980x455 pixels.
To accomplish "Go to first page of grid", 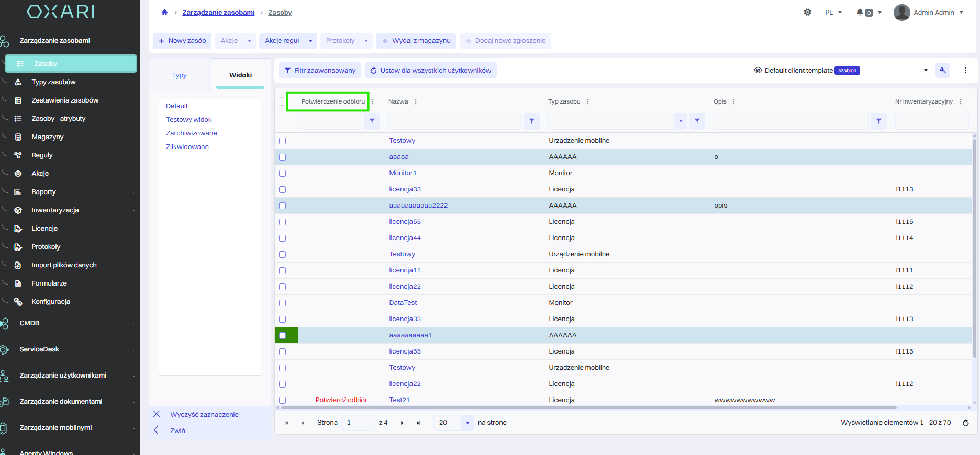I will pyautogui.click(x=286, y=423).
